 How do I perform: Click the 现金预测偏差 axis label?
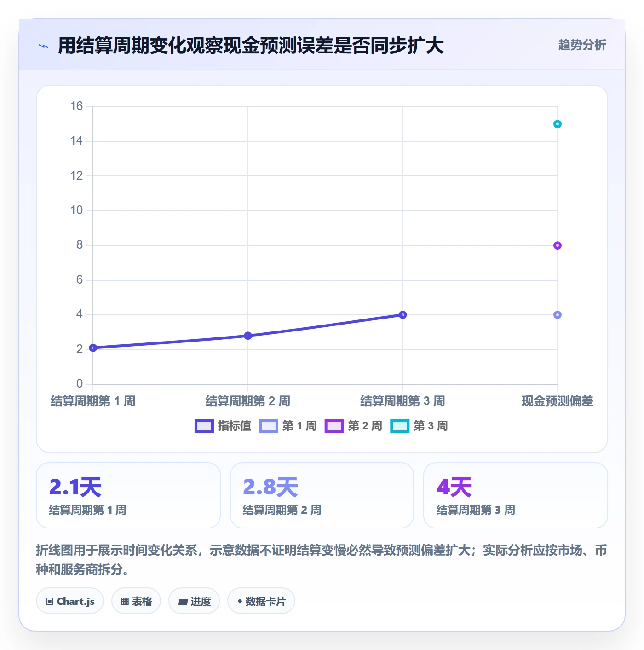tap(558, 401)
